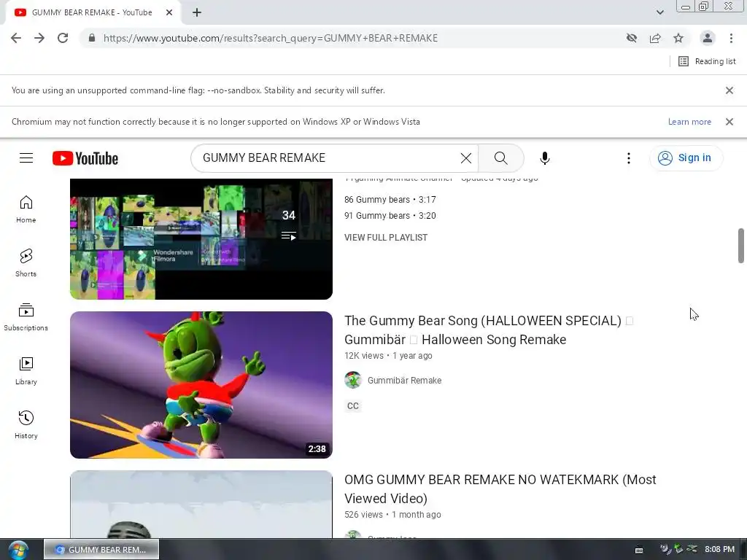747x560 pixels.
Task: Click the crossed-out eye icon in address bar
Action: point(632,38)
